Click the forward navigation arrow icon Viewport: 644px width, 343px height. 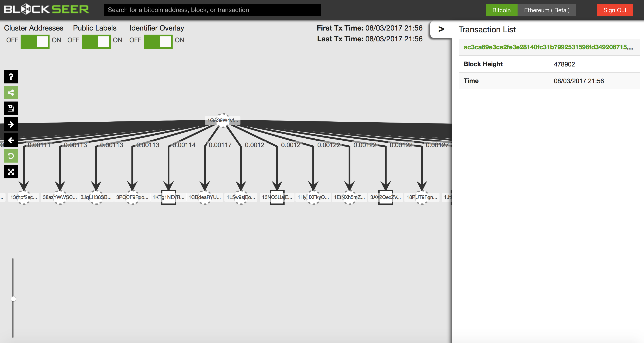tap(10, 125)
